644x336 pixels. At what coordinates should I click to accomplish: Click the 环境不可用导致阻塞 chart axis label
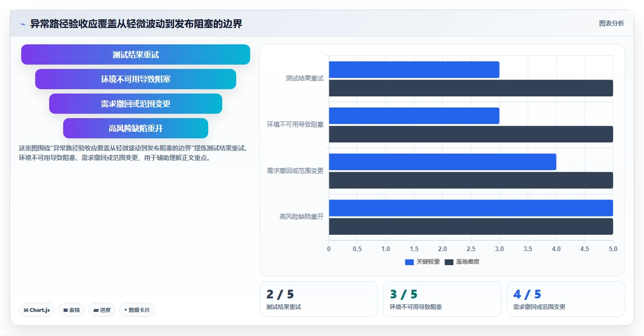[x=295, y=124]
